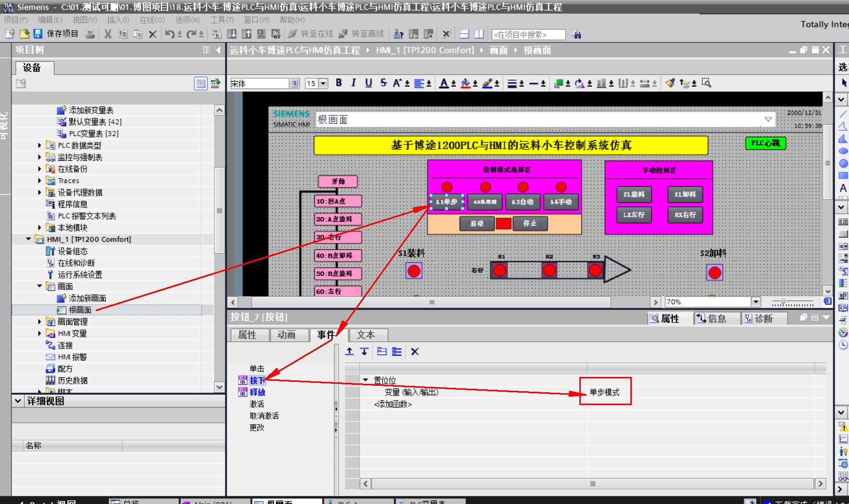The width and height of the screenshot is (849, 504).
Task: Delete function with X icon in events
Action: point(415,352)
